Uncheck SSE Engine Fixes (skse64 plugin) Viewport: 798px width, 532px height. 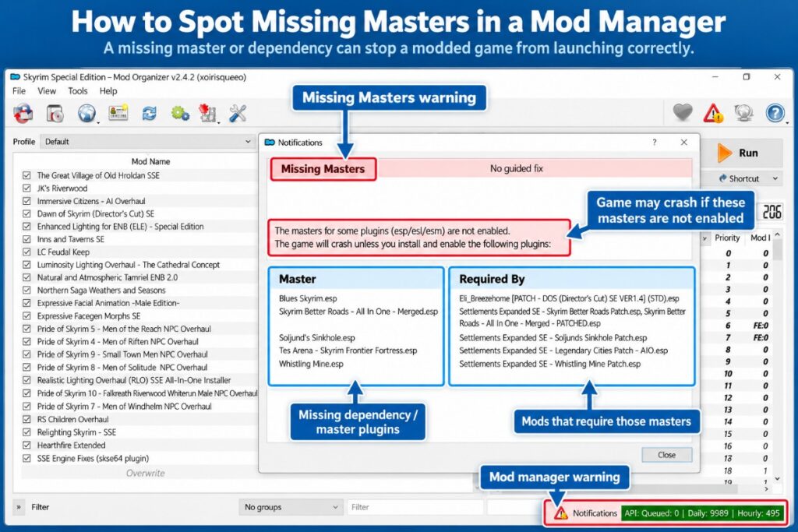click(26, 458)
